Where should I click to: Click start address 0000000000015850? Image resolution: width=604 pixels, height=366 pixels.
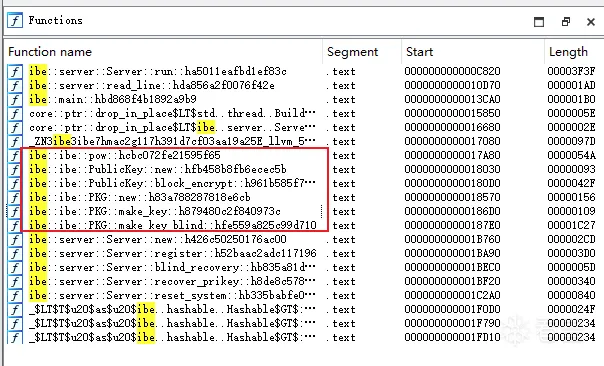pyautogui.click(x=452, y=114)
